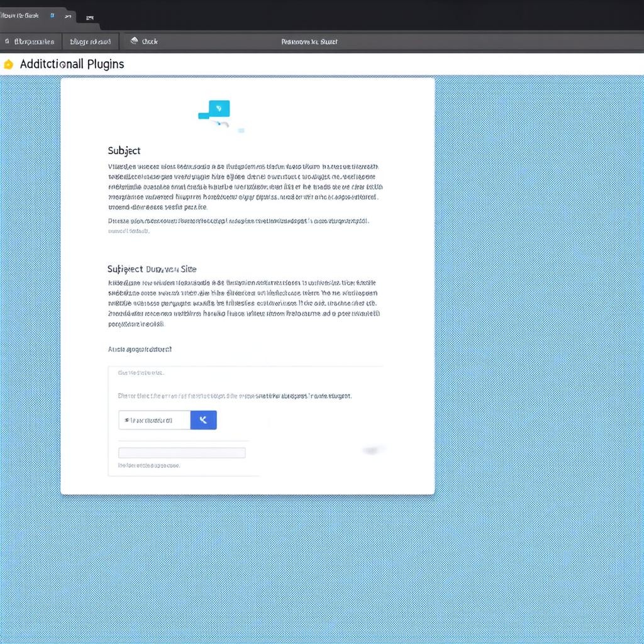The height and width of the screenshot is (644, 644).
Task: Open the second item in dark toolbar
Action: (x=91, y=42)
